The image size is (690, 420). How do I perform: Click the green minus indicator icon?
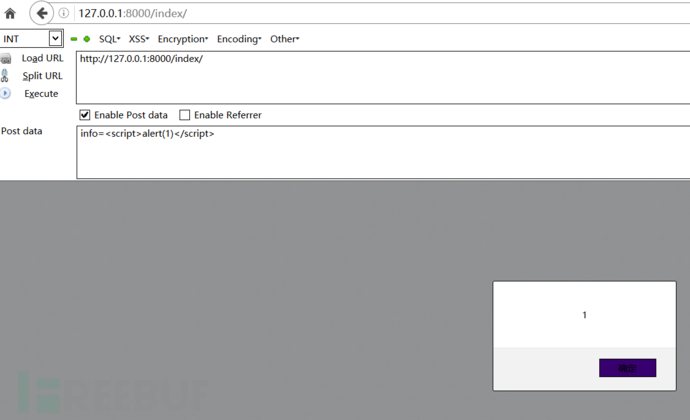(74, 39)
